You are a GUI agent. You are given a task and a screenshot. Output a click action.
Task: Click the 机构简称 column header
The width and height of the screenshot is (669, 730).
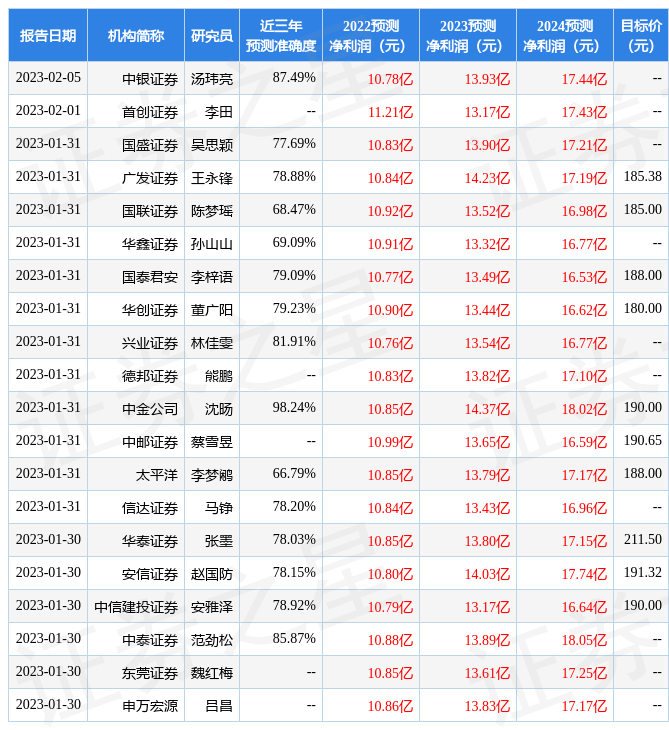click(136, 35)
